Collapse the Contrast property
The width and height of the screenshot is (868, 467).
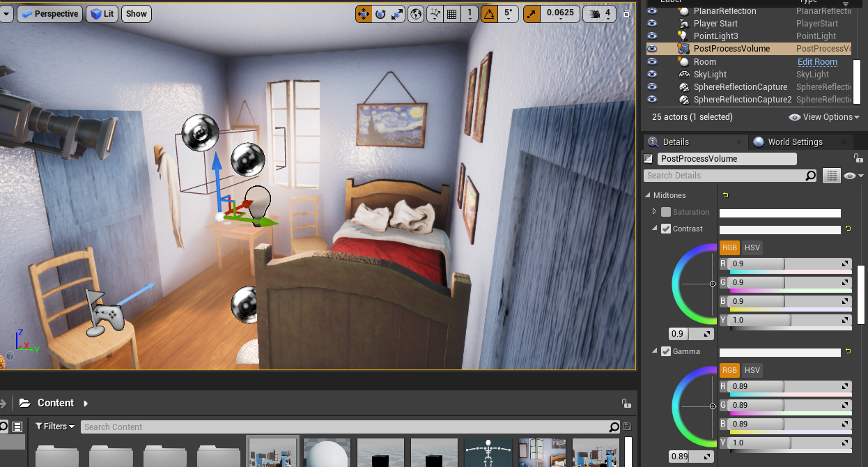655,229
